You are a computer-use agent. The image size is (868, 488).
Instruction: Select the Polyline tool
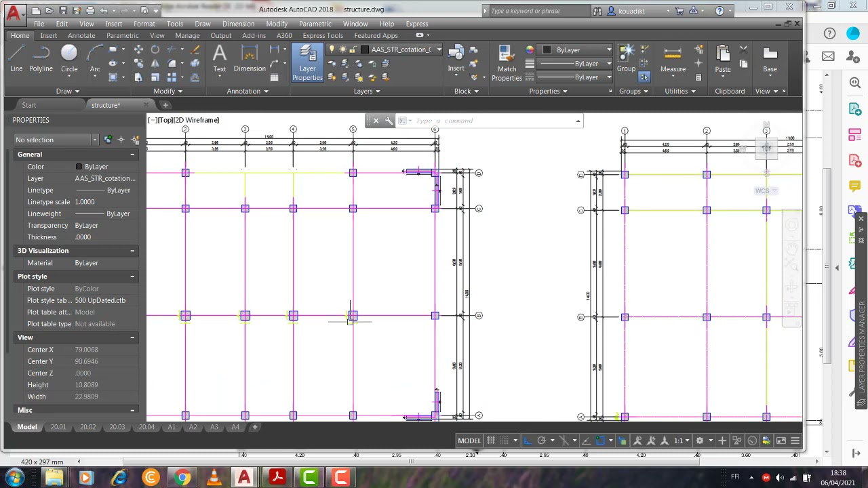point(41,58)
